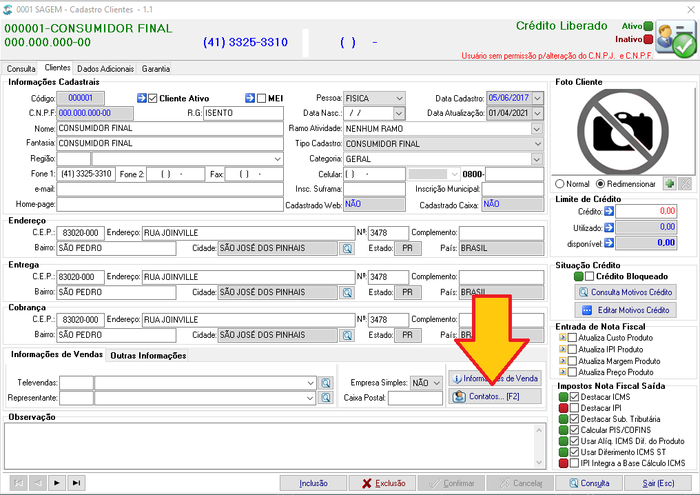Screen dimensions: 700x495
Task: Click the Sair (Esc) button
Action: point(658,483)
